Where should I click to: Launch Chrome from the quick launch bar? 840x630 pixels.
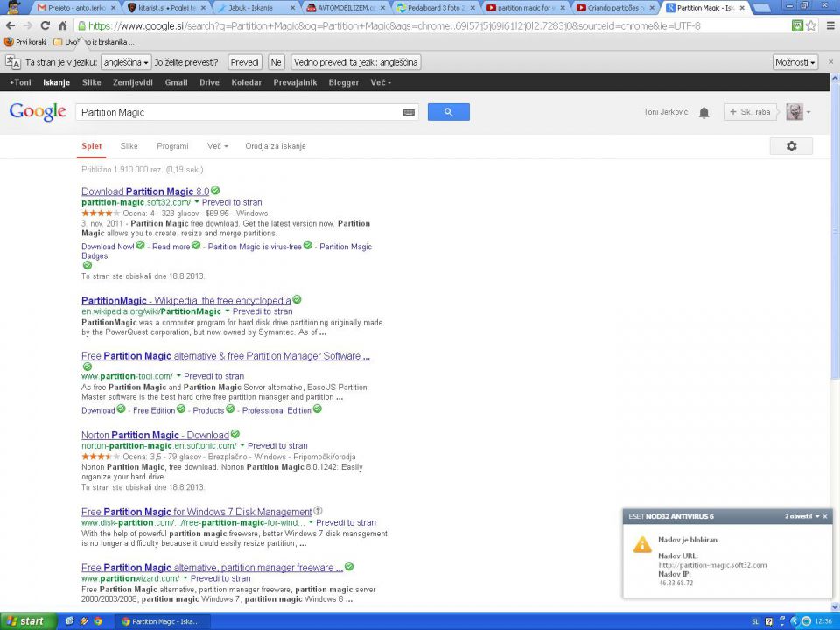pos(98,621)
